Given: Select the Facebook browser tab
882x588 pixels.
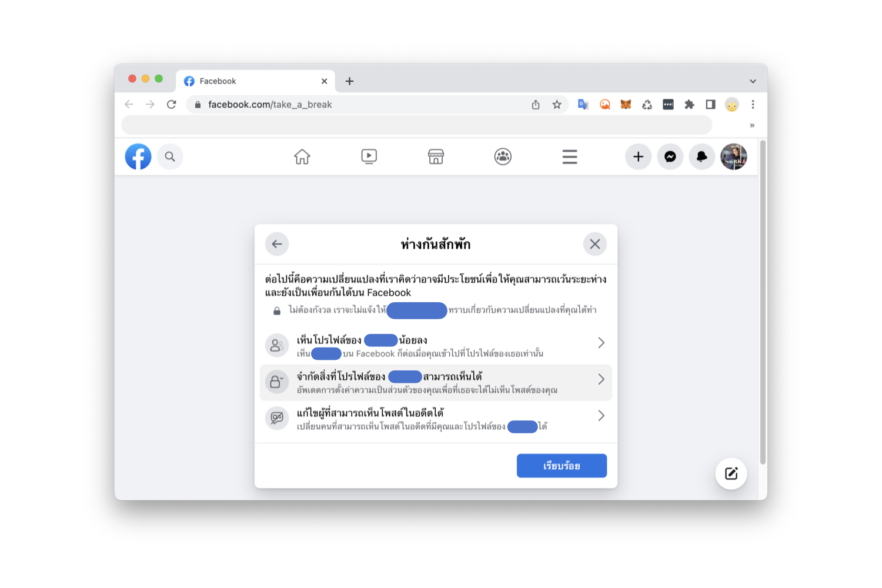Looking at the screenshot, I should (x=255, y=81).
